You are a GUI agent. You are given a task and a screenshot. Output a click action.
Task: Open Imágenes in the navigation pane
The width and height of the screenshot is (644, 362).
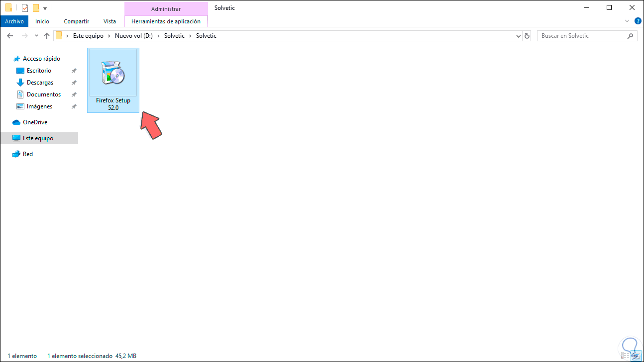pos(34,106)
